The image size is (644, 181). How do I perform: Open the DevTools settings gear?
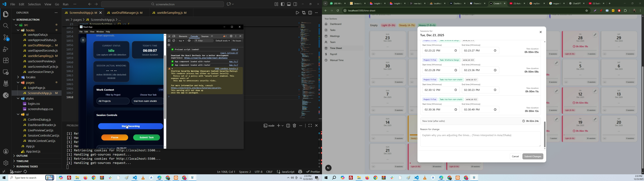click(x=231, y=36)
